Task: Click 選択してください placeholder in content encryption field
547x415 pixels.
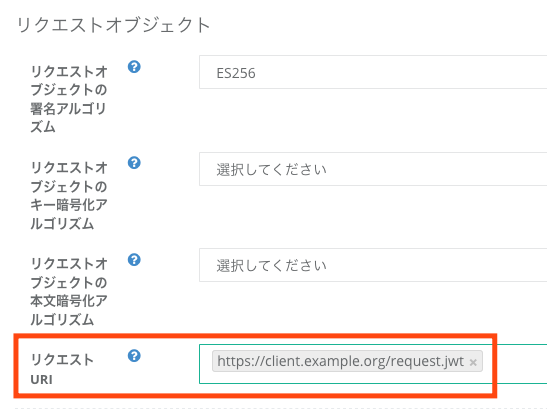Action: click(x=271, y=266)
